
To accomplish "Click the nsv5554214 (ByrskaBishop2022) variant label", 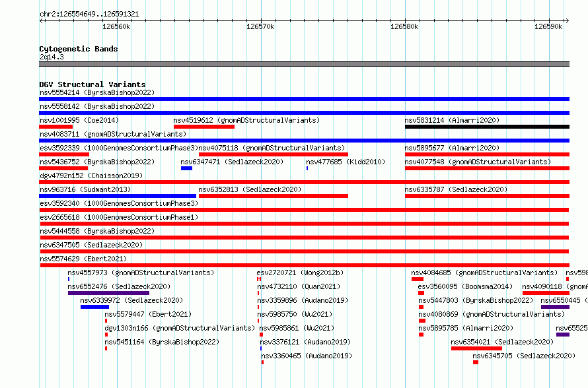I will (97, 92).
